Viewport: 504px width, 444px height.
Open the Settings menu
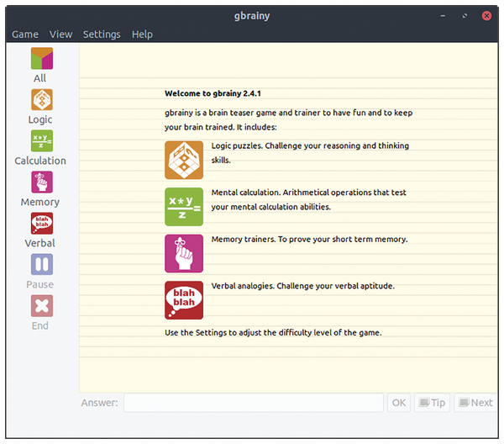click(102, 34)
